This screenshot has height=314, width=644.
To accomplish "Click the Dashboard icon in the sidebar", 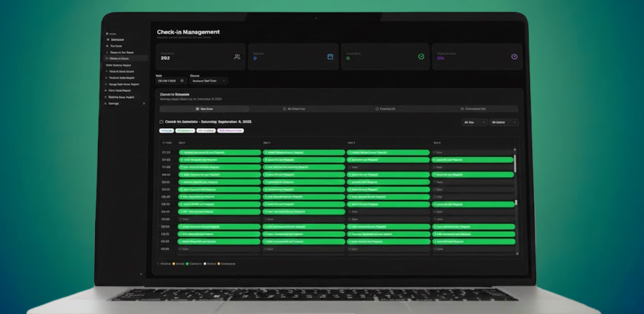I will pos(108,40).
